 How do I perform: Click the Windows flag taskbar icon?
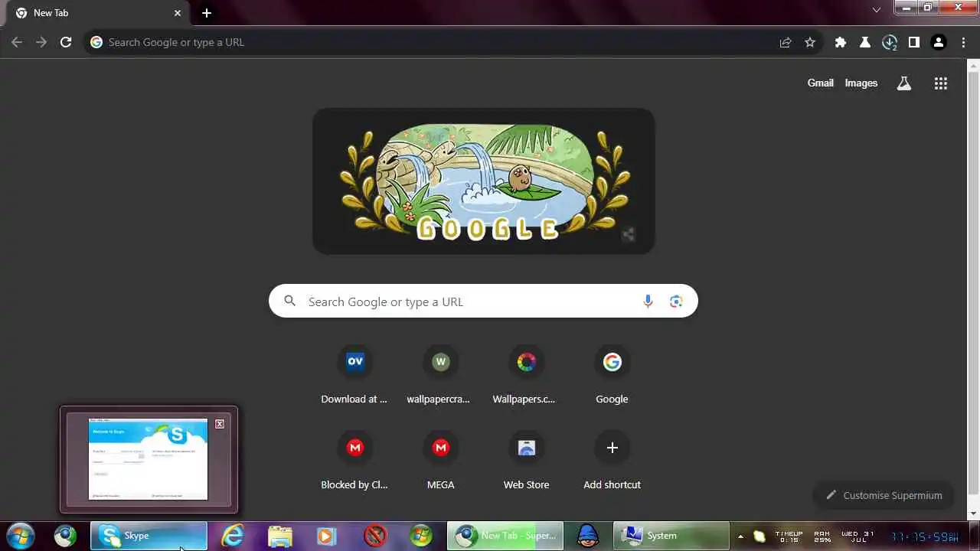(421, 536)
